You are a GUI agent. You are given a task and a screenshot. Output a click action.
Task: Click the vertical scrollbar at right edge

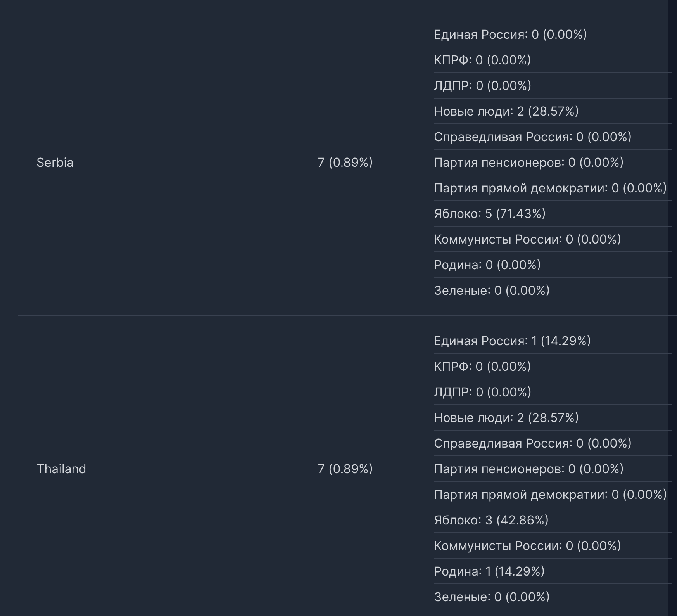coord(673,308)
